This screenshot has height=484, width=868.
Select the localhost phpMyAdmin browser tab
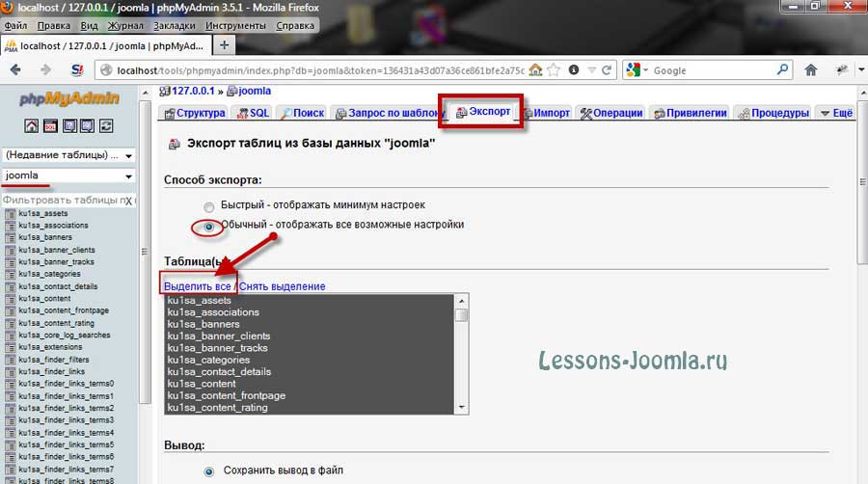[106, 46]
